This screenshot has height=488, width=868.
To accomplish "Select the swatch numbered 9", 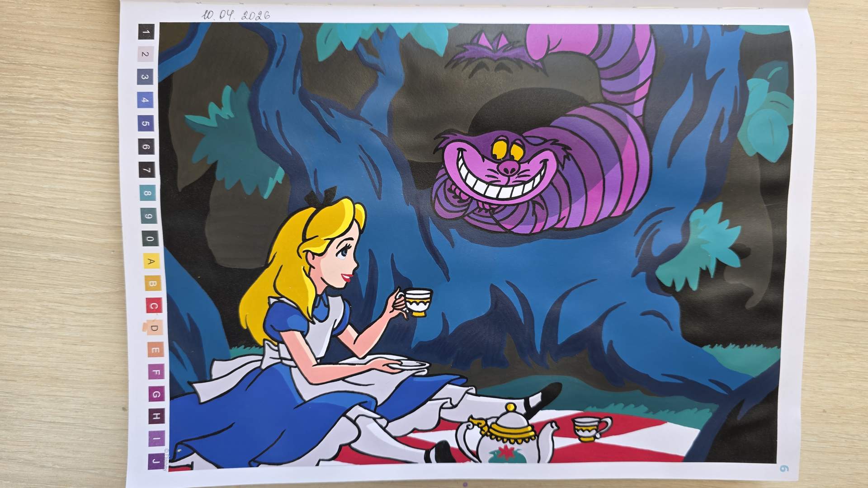I will click(149, 216).
